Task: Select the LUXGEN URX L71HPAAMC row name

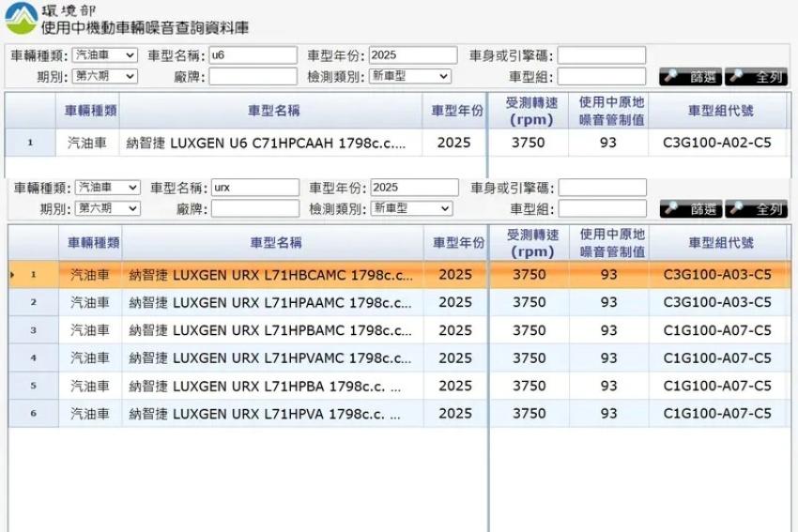Action: pos(269,303)
